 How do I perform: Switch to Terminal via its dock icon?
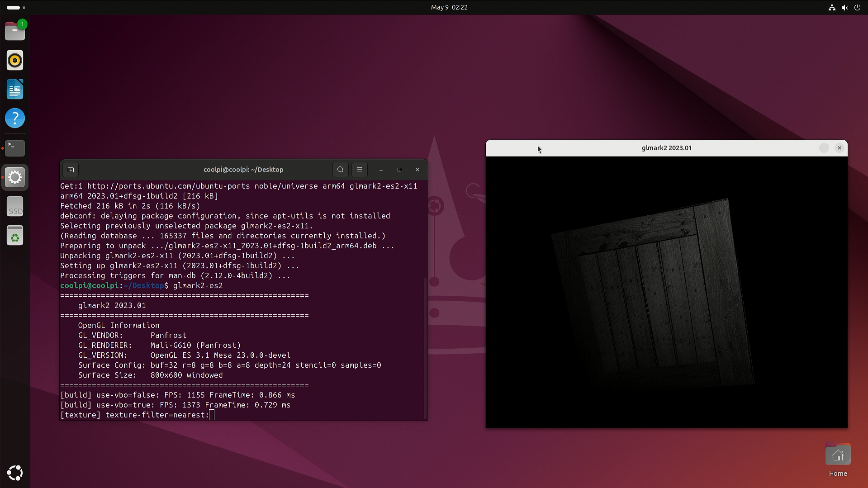click(x=15, y=148)
